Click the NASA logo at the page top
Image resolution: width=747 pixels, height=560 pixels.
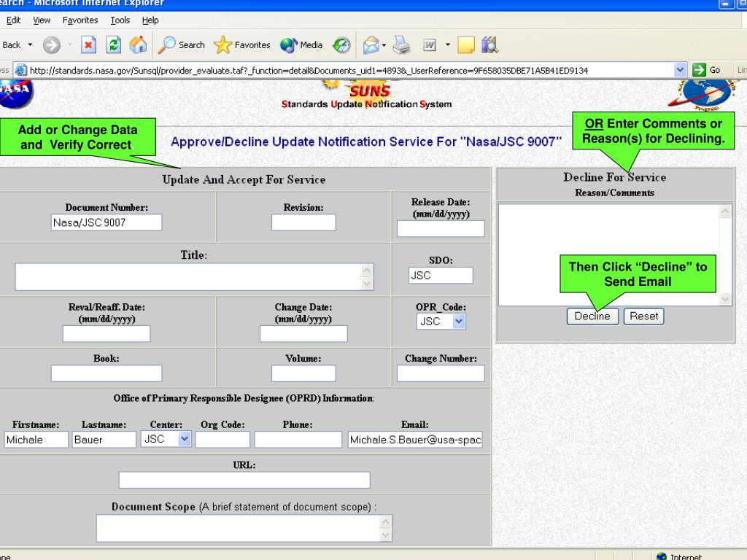(x=16, y=93)
